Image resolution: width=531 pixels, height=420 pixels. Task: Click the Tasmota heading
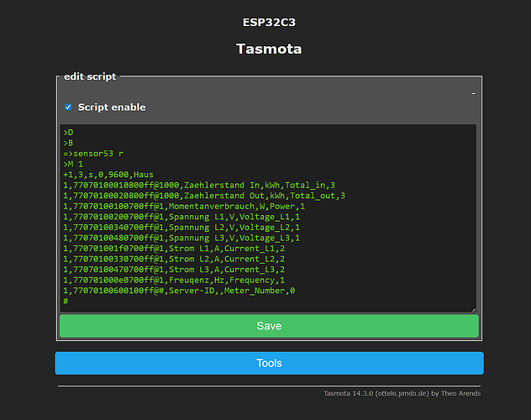269,49
